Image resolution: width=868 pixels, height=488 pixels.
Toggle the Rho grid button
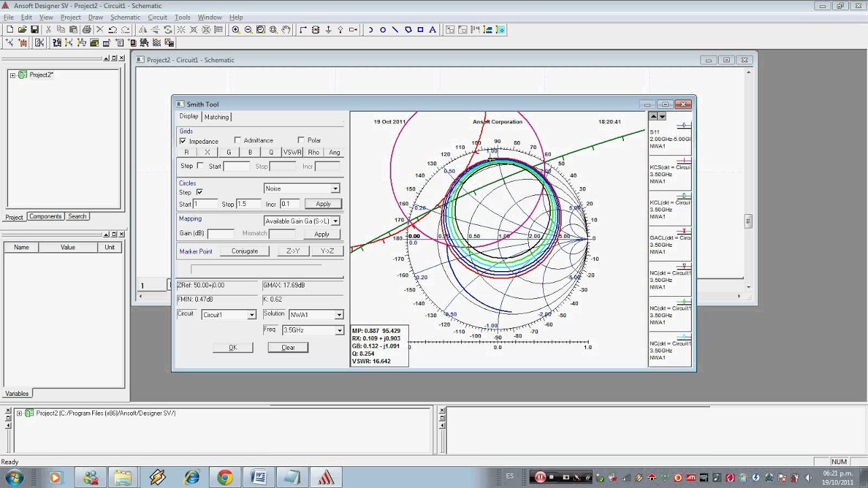[x=313, y=152]
